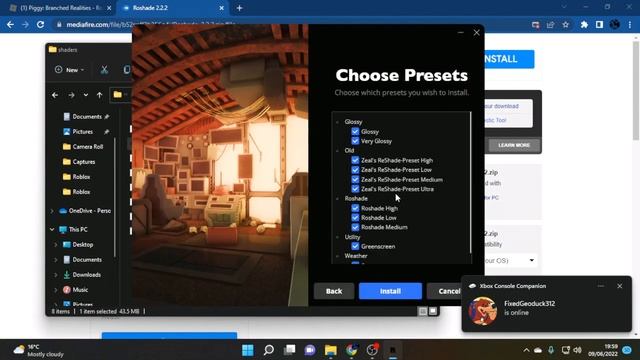Untick the Very Glossy preset checkbox

pos(355,141)
